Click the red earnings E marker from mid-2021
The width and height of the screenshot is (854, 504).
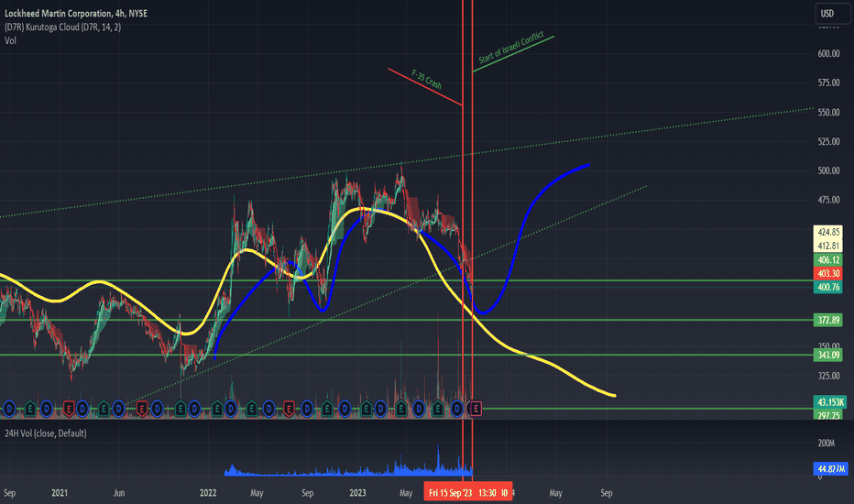coord(142,408)
